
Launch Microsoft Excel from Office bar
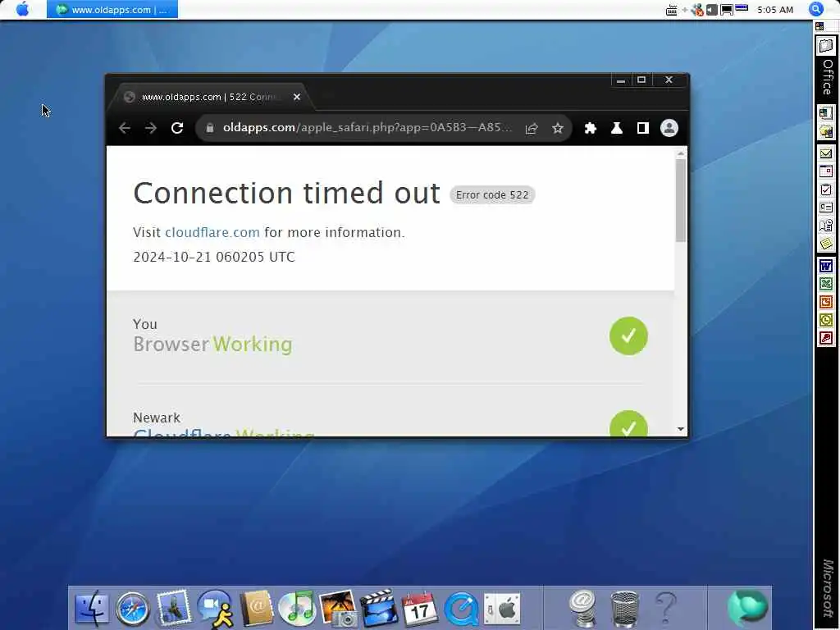coord(825,284)
